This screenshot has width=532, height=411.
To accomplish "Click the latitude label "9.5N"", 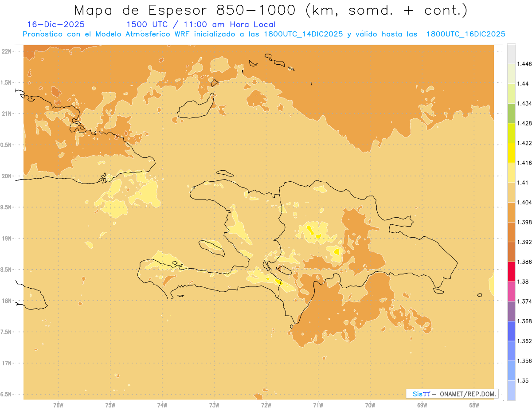I will pos(6,207).
